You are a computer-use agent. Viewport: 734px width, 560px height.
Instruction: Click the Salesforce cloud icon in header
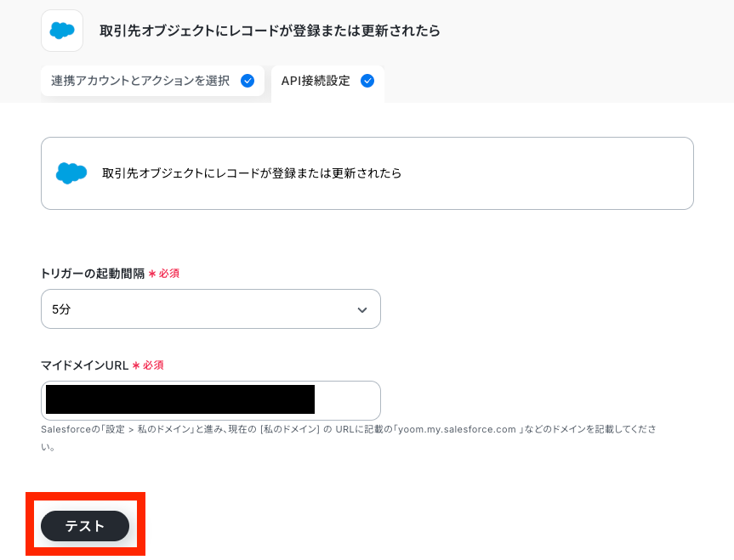pyautogui.click(x=62, y=31)
